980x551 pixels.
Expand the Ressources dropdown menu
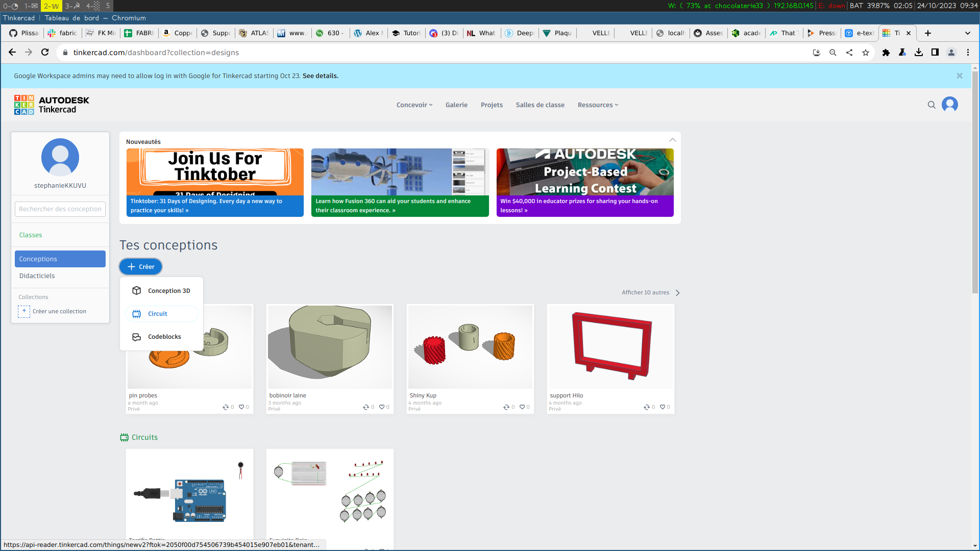tap(598, 105)
